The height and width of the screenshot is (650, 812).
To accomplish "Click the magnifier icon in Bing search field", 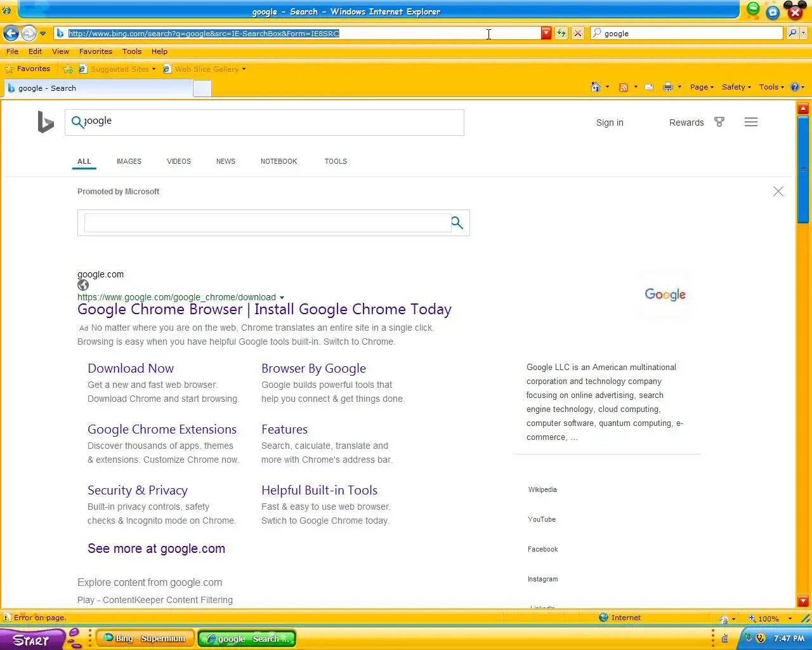I will coord(77,122).
